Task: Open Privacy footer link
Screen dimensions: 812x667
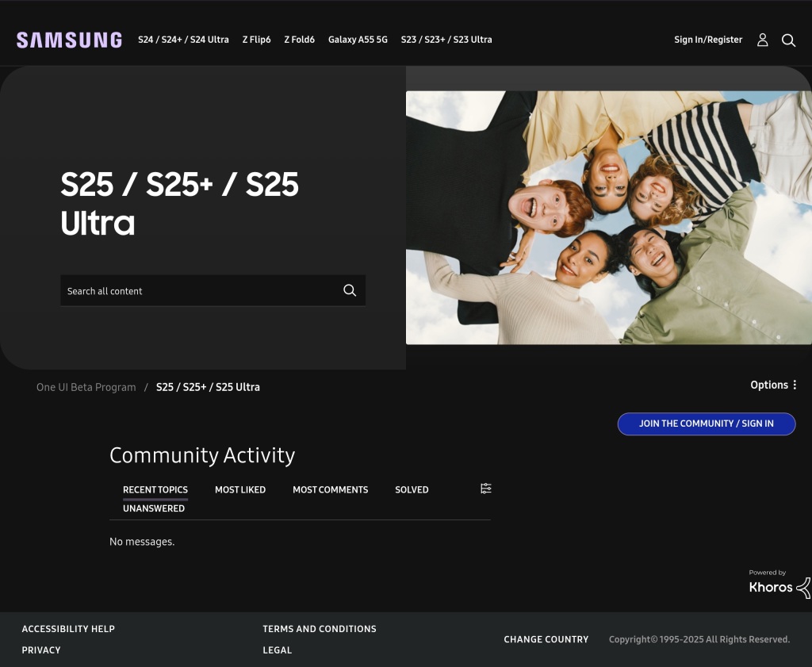Action: point(41,650)
